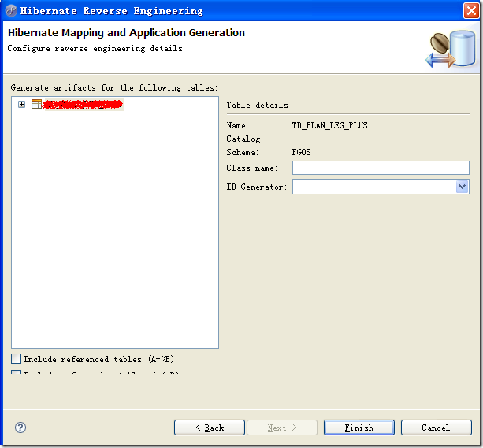Expand the table node in the tree
Viewport: 483px width, 448px height.
click(x=21, y=104)
